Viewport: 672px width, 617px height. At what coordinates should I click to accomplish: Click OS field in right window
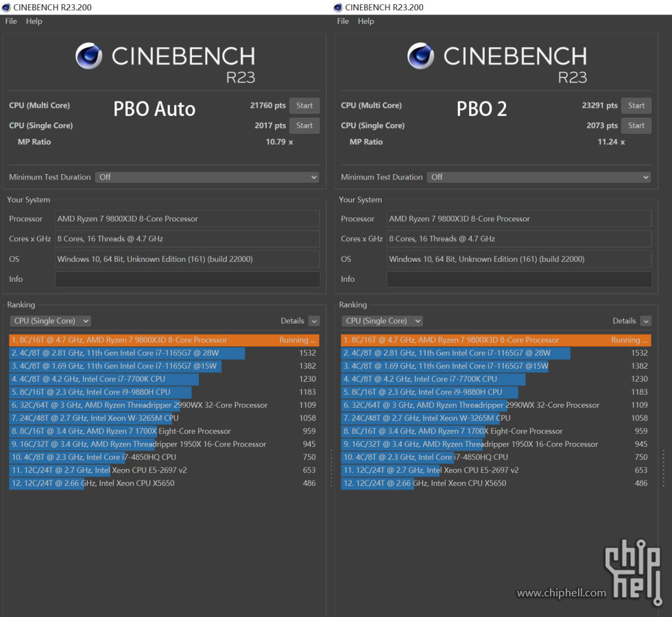tap(519, 259)
